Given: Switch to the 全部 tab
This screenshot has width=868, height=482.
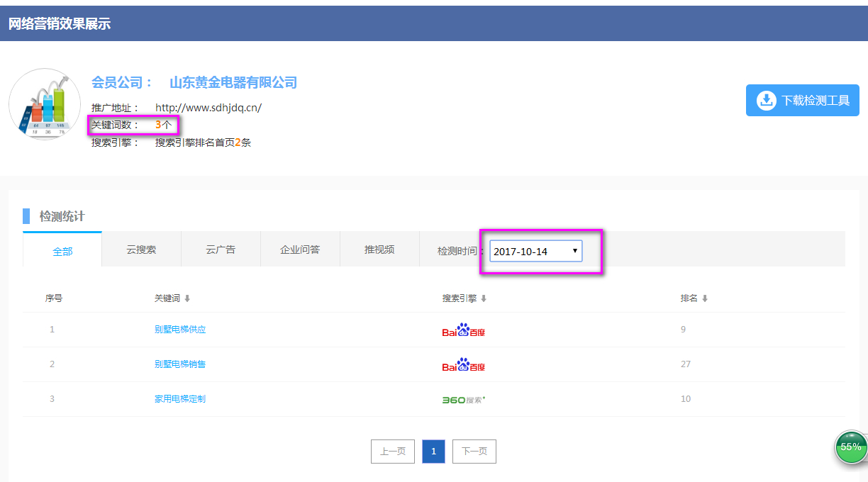Looking at the screenshot, I should pos(62,251).
